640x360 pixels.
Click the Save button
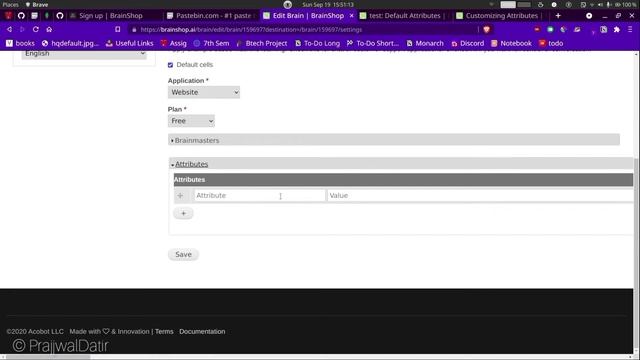click(x=183, y=254)
